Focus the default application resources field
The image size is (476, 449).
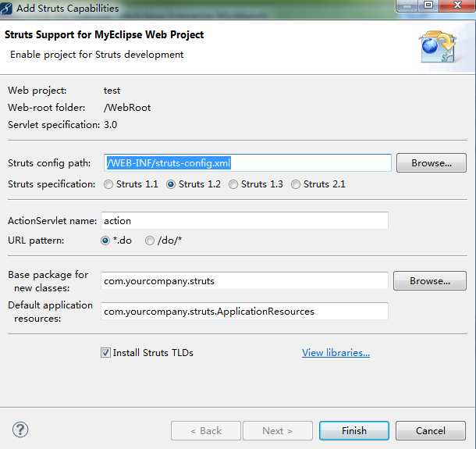[x=244, y=312]
